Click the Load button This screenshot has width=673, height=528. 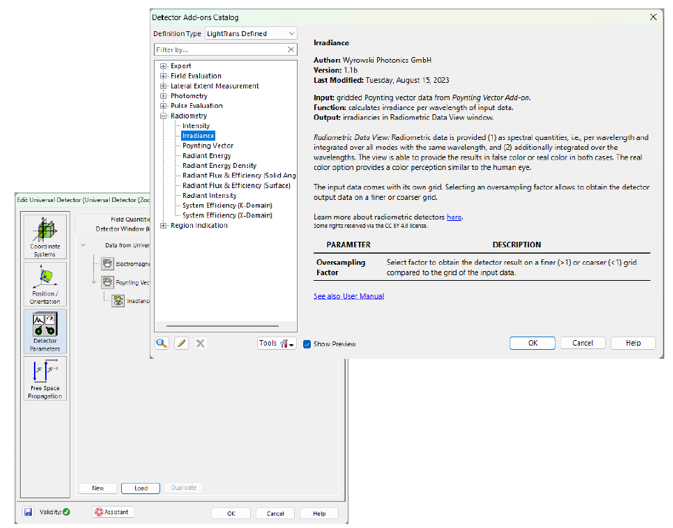click(140, 488)
